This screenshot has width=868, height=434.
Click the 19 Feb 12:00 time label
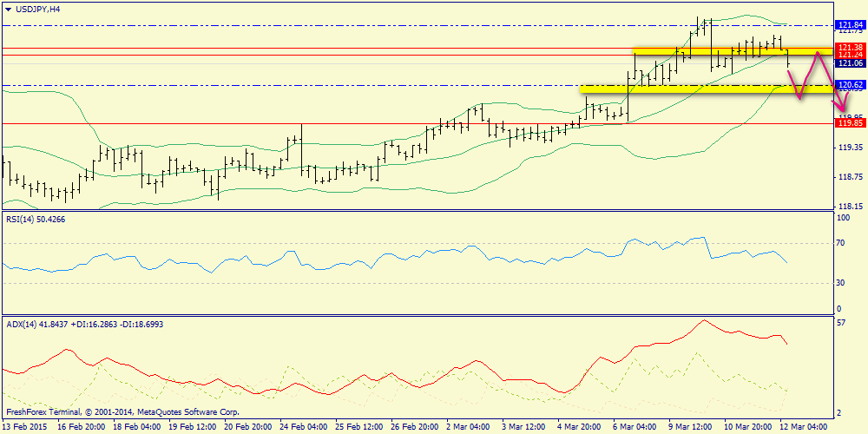[x=192, y=427]
